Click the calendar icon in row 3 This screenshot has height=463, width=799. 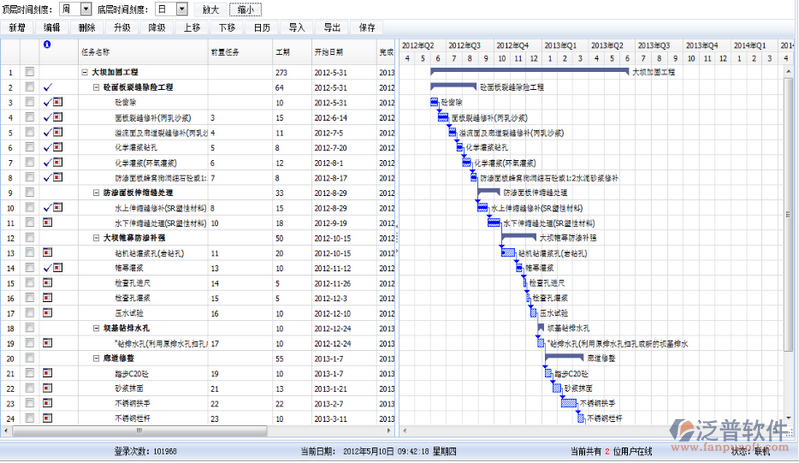(x=57, y=103)
